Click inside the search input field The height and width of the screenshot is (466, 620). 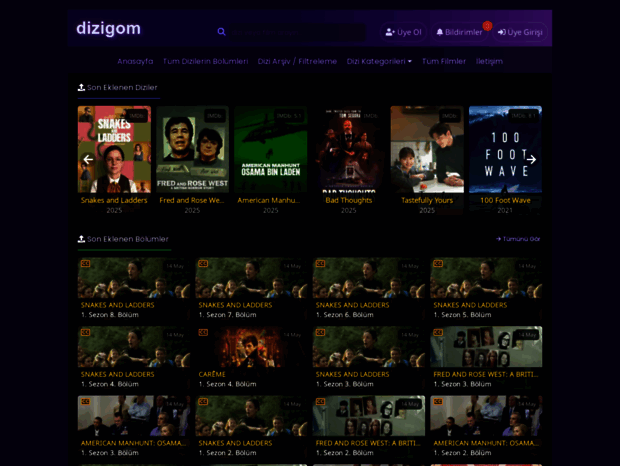pyautogui.click(x=295, y=32)
